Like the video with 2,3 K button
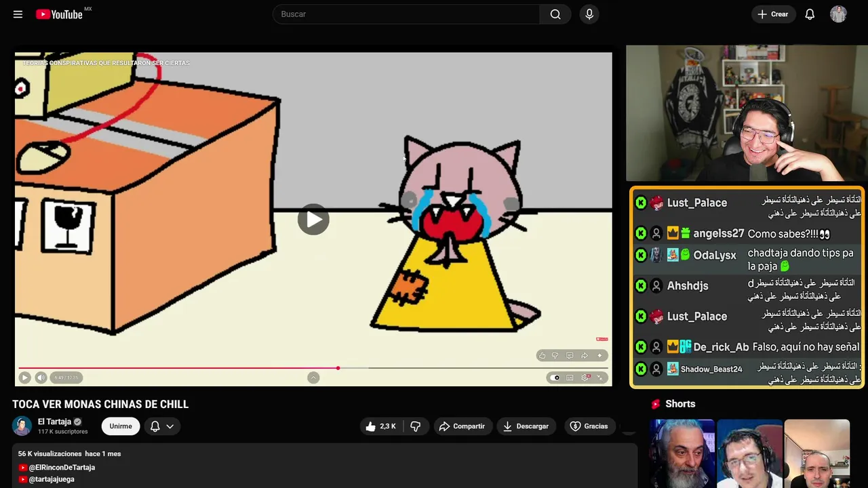This screenshot has height=488, width=868. click(380, 426)
